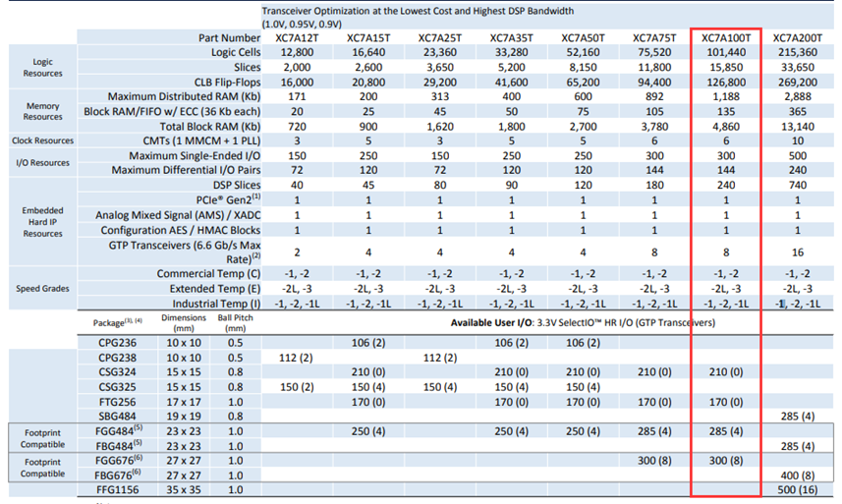Click the SBG484 package name
The image size is (842, 504).
click(117, 417)
